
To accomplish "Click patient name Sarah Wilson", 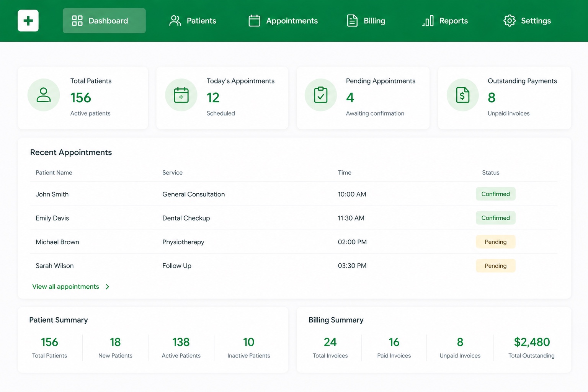I will [54, 266].
